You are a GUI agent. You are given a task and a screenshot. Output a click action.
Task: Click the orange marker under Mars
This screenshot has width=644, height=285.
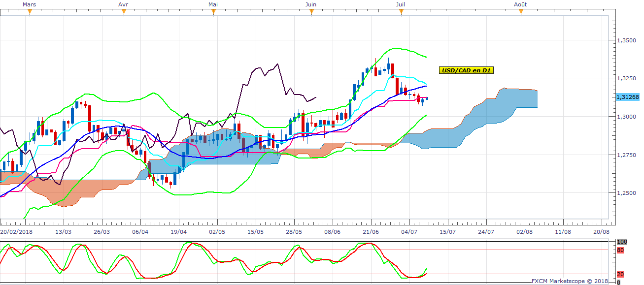pyautogui.click(x=30, y=12)
